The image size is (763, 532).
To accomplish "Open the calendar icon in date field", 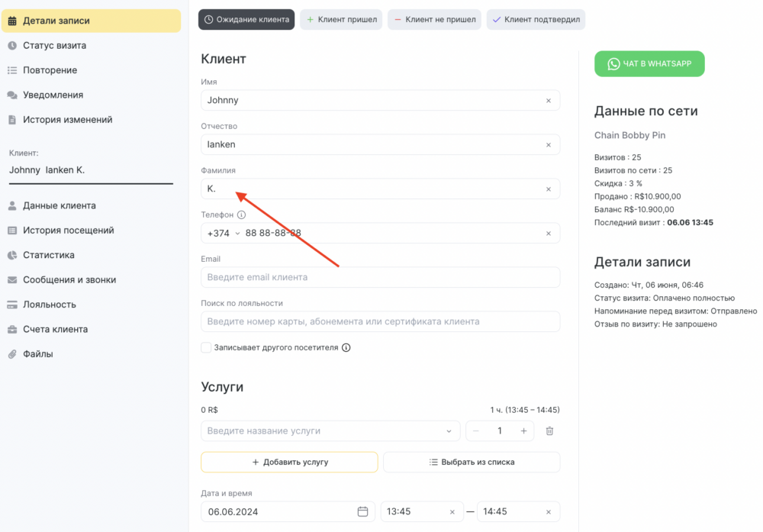I will click(362, 511).
